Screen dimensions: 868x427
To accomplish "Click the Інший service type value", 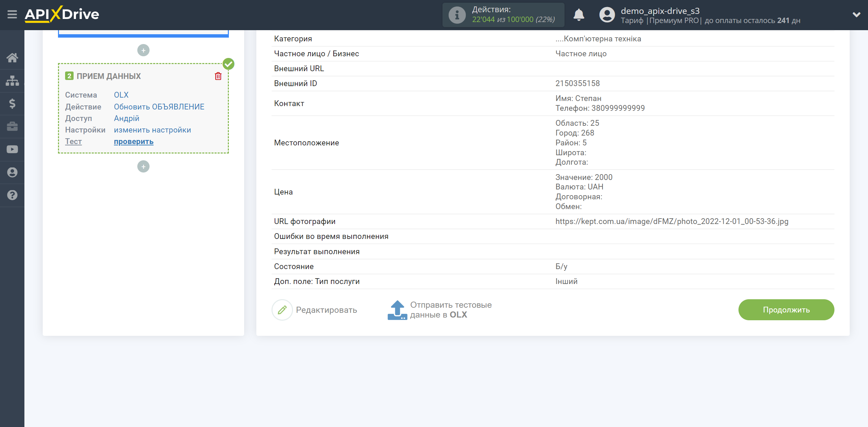I will [x=566, y=281].
